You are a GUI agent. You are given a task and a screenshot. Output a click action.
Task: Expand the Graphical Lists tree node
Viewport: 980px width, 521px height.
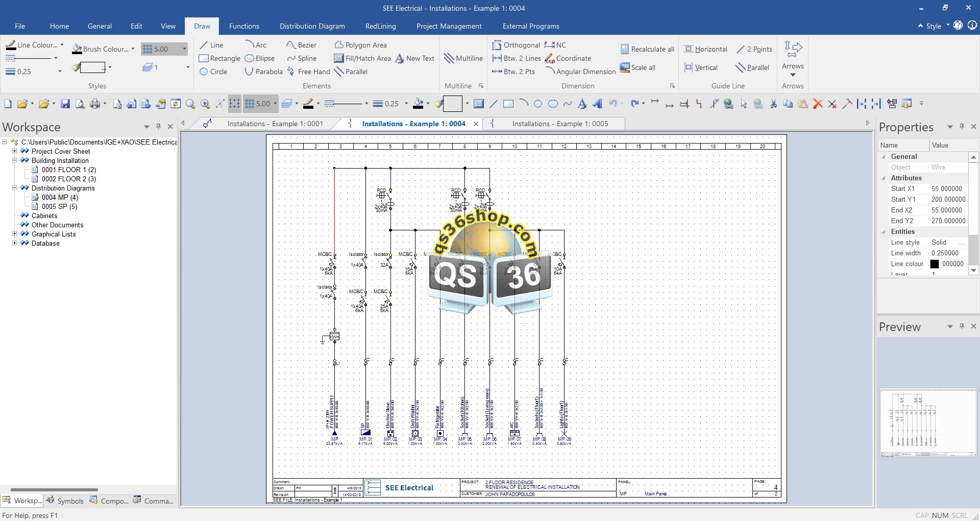click(15, 234)
